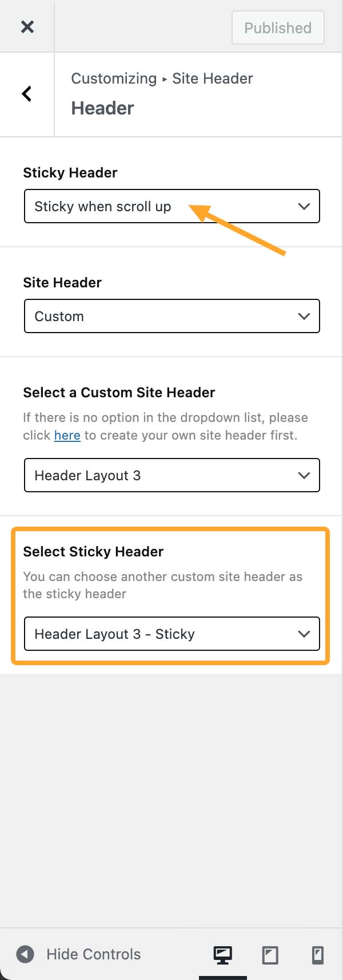Click the Customizing breadcrumb item
Screen dimensions: 343x980
(114, 78)
